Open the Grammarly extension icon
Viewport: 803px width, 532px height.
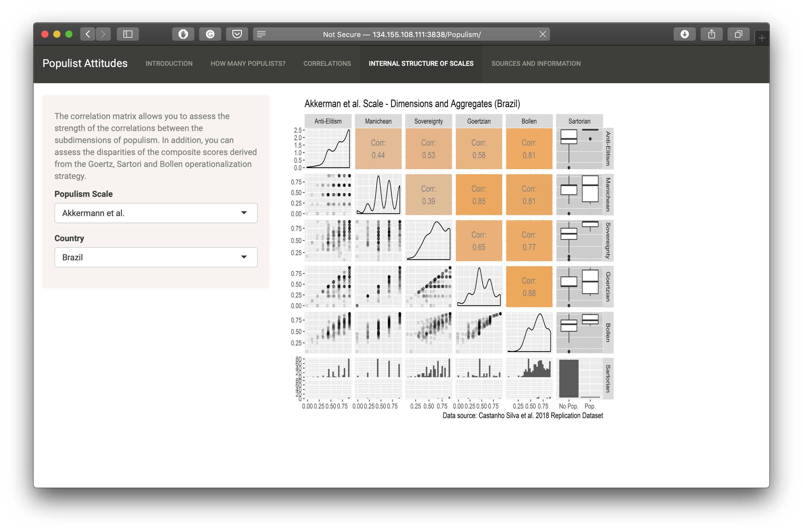[210, 34]
